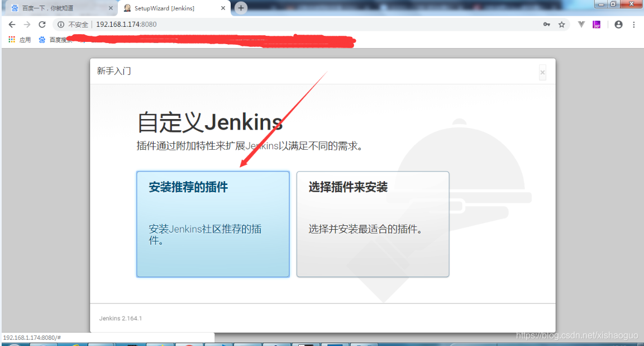The width and height of the screenshot is (644, 346).
Task: Open the Apps grid shortcut
Action: pyautogui.click(x=20, y=40)
